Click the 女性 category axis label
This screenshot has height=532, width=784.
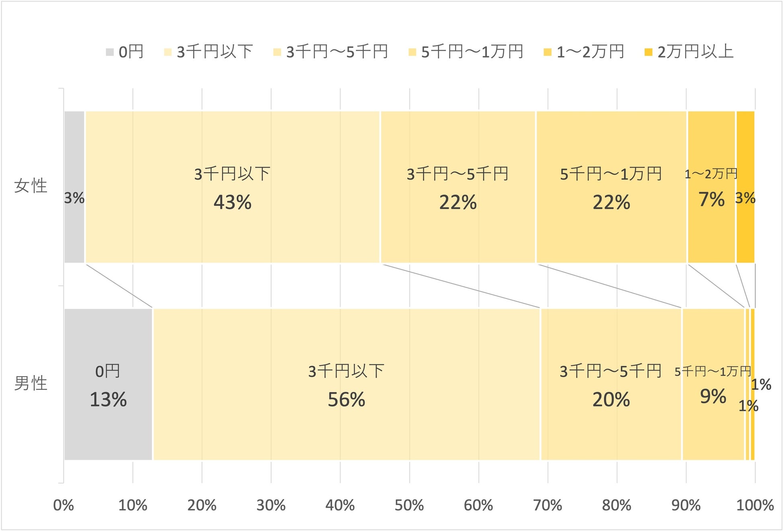31,186
